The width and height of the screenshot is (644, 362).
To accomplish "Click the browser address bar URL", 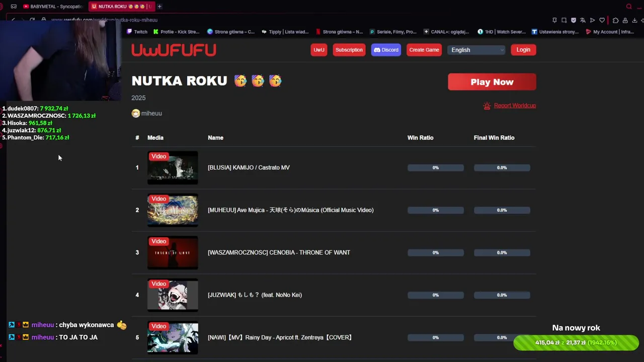I will [104, 20].
